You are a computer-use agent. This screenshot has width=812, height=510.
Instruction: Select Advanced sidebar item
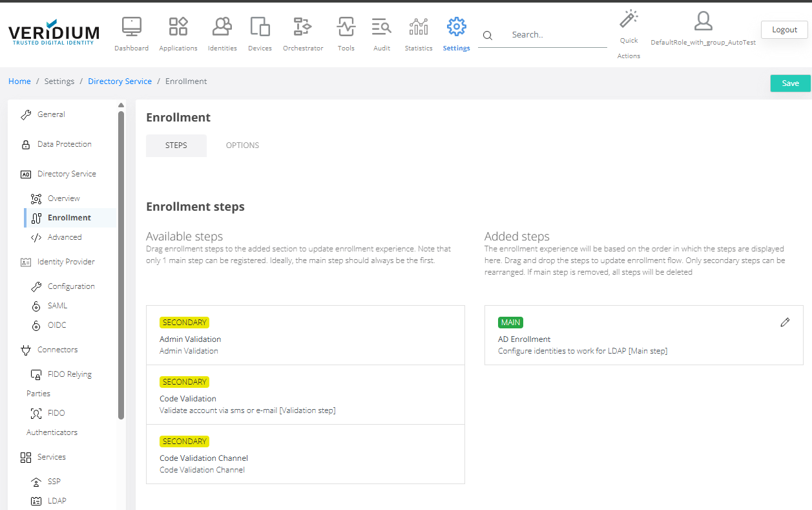(x=65, y=237)
